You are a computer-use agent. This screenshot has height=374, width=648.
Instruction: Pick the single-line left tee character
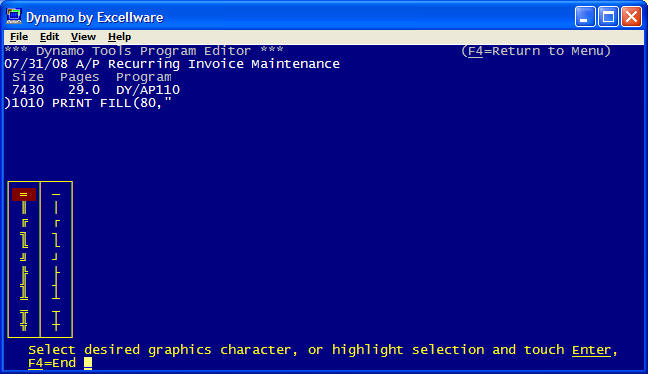[x=57, y=273]
